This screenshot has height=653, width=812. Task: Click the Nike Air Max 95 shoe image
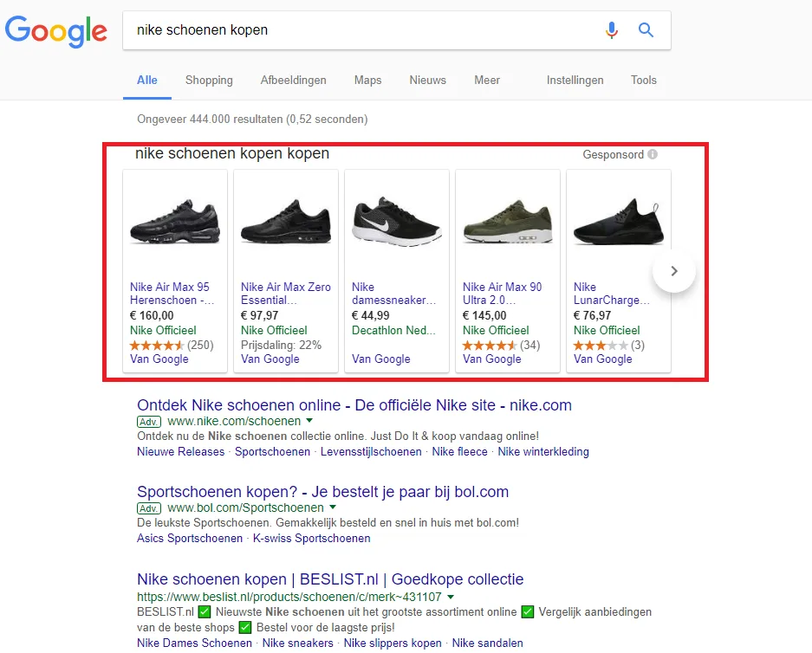tap(175, 222)
